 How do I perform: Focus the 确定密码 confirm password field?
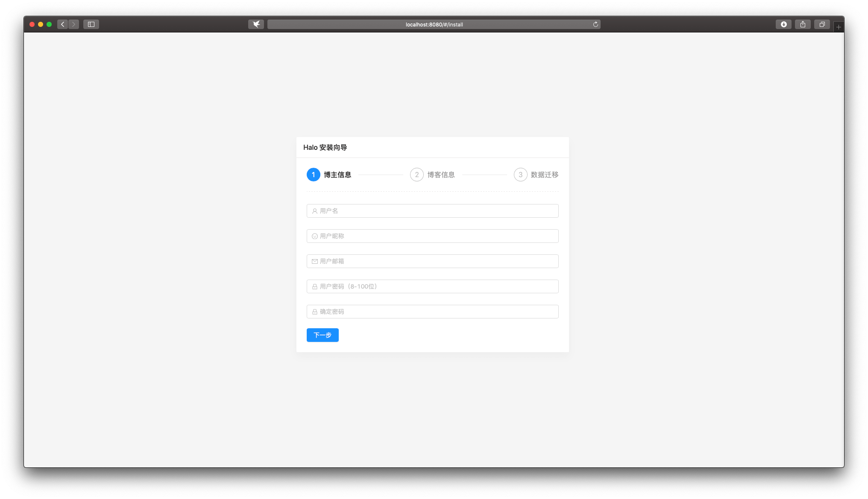click(432, 312)
